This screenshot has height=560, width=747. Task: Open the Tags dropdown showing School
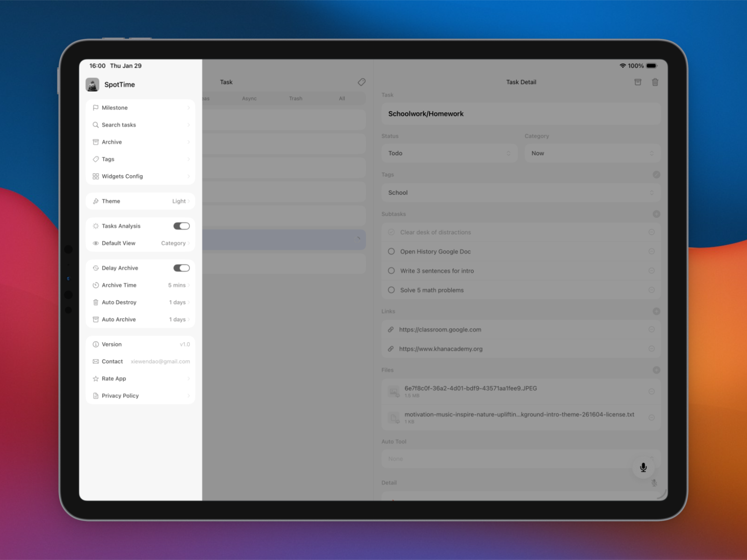pos(521,193)
